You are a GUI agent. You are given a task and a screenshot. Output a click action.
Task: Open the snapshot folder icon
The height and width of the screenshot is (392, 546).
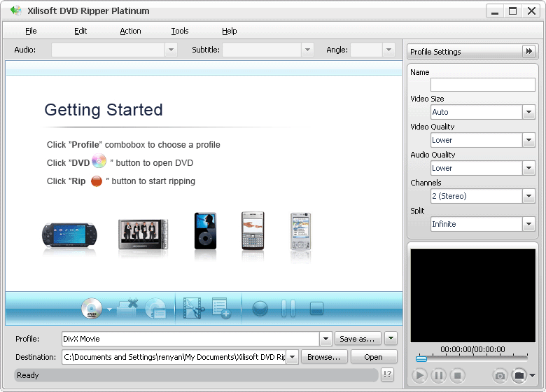click(x=519, y=375)
